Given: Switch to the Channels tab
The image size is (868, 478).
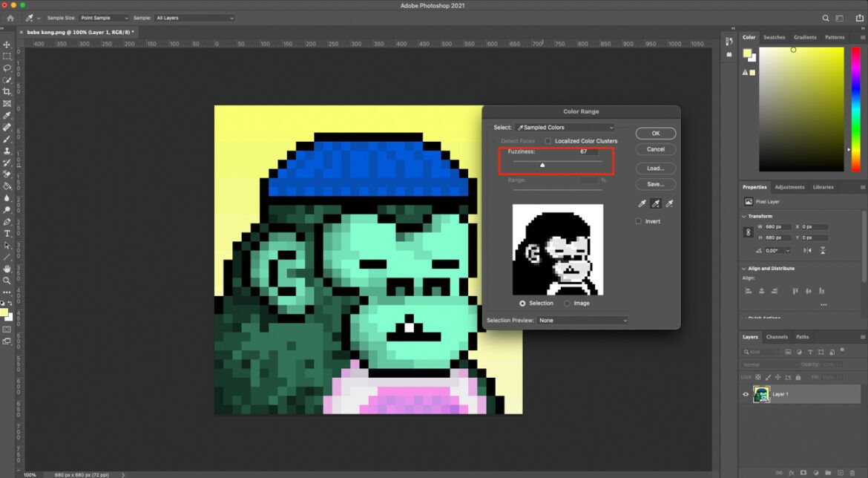Looking at the screenshot, I should (777, 337).
